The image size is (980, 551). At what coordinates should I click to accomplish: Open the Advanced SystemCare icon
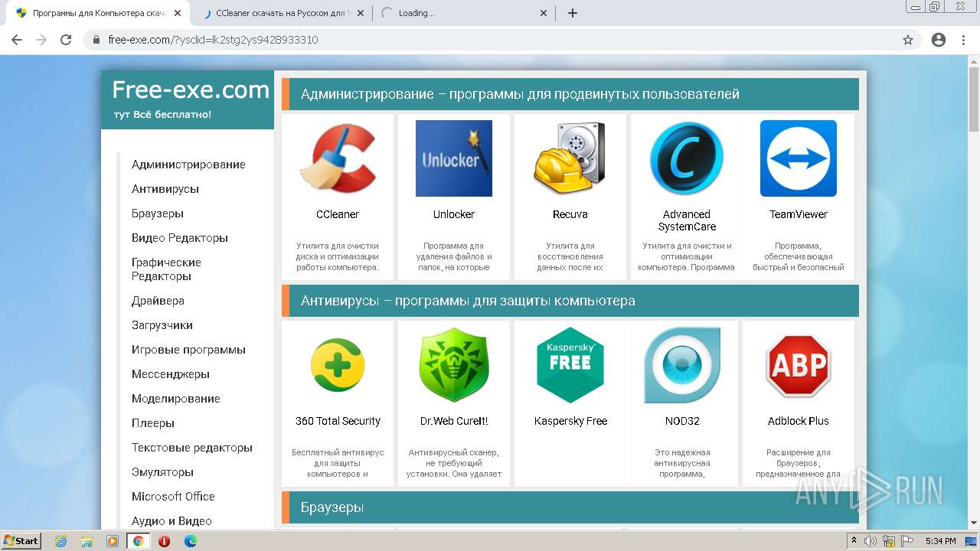[687, 158]
